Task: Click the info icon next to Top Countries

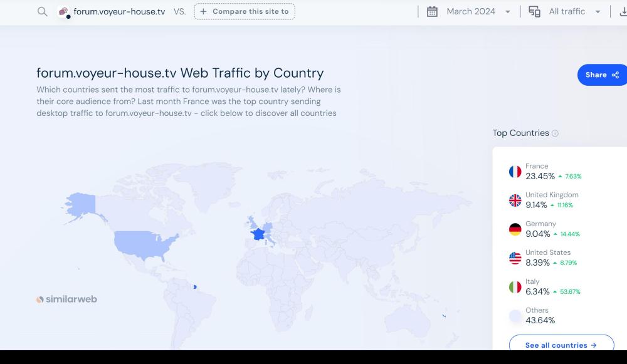Action: [x=555, y=133]
